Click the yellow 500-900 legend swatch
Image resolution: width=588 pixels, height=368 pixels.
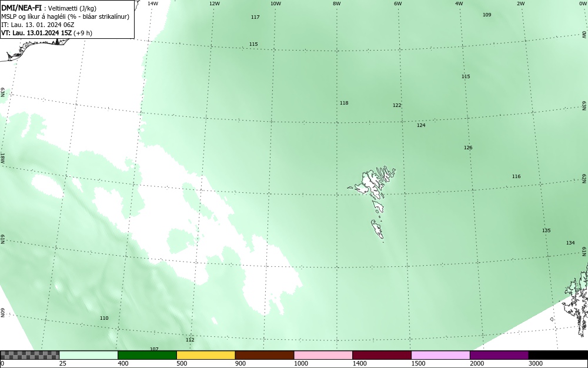click(x=206, y=355)
